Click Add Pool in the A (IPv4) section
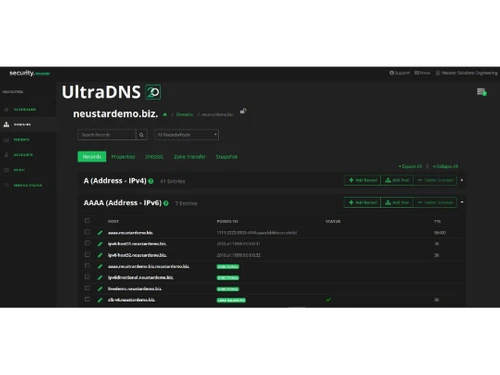 coord(397,180)
